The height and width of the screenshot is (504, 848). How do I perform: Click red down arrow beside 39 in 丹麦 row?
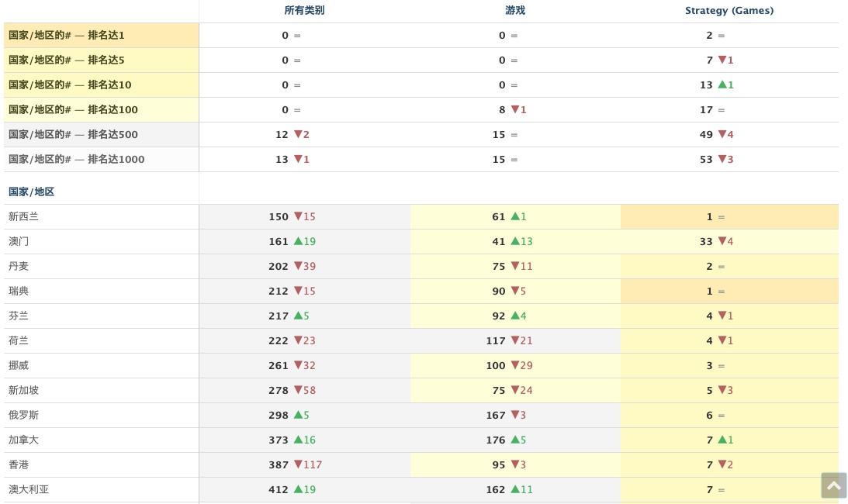pos(298,266)
